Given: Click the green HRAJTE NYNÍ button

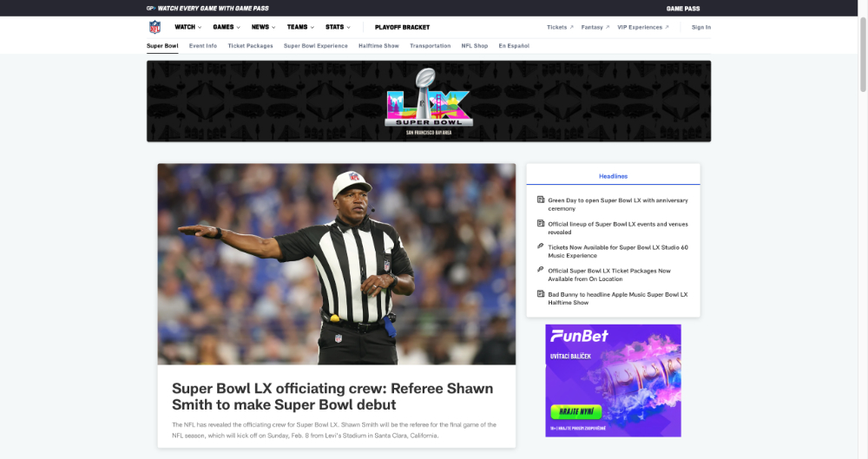Looking at the screenshot, I should pos(575,412).
